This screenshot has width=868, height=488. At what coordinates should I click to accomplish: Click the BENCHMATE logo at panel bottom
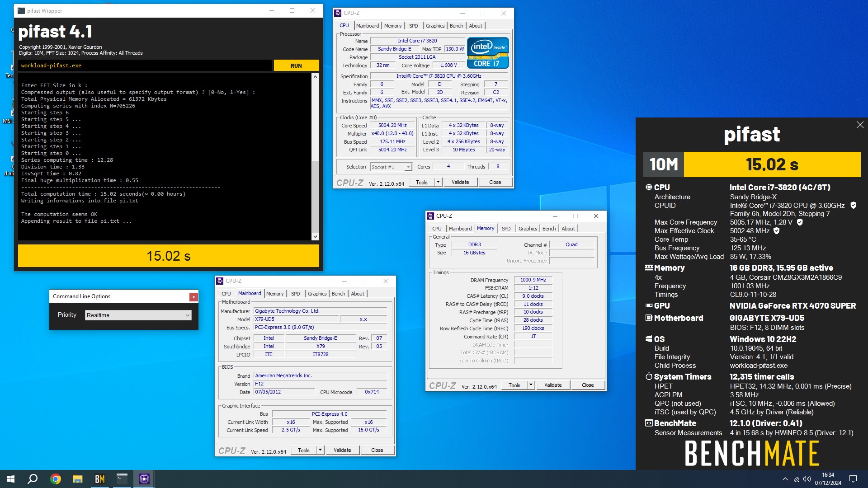(752, 453)
